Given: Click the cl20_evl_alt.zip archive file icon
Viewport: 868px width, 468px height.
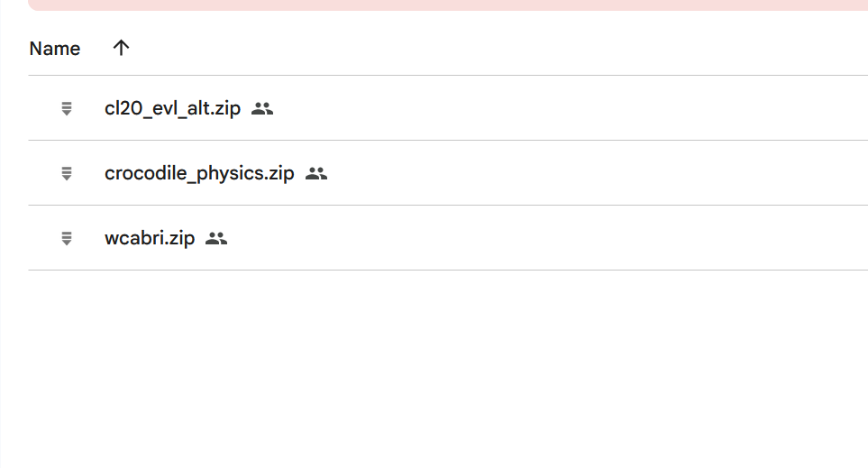Looking at the screenshot, I should pos(66,109).
